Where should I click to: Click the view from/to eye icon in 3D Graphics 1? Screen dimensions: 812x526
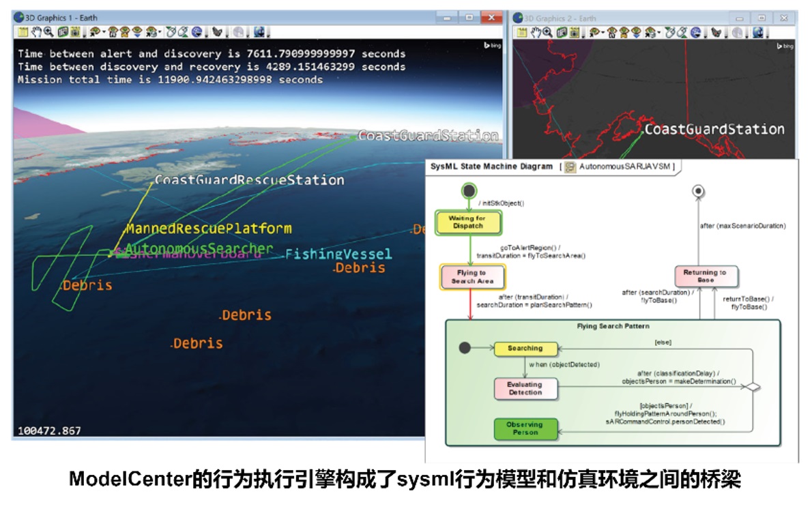(x=95, y=32)
